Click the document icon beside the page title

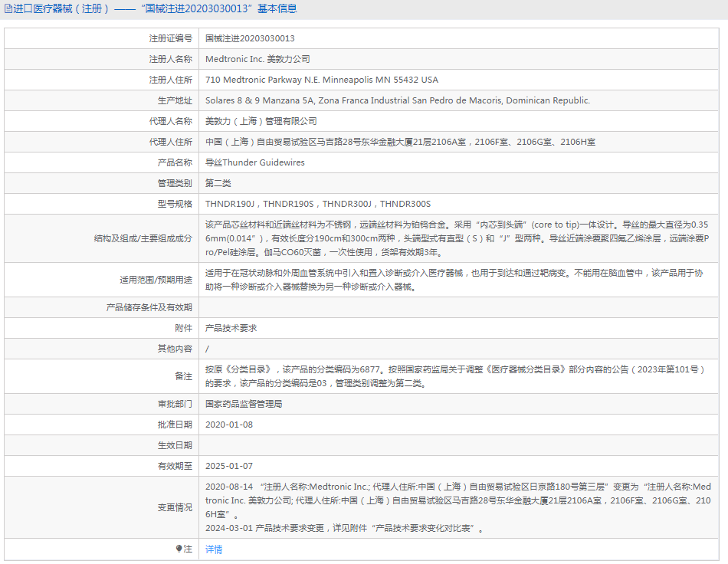[8, 9]
